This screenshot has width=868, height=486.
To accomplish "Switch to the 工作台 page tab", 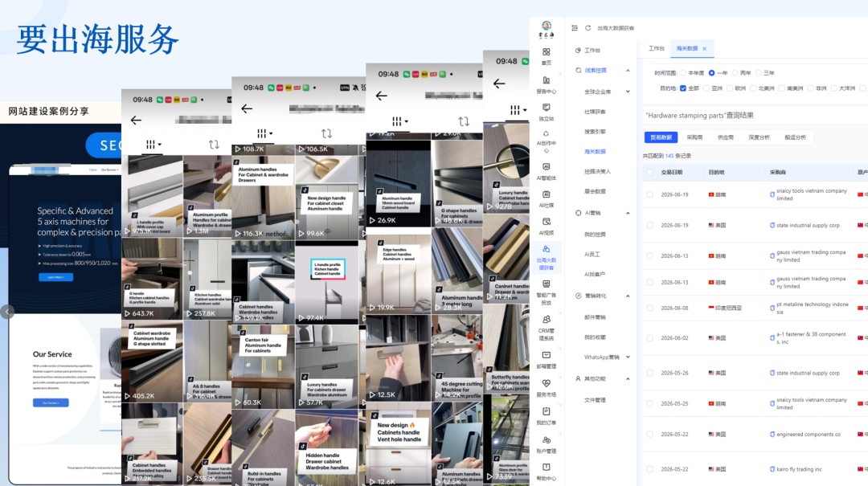I will point(657,49).
